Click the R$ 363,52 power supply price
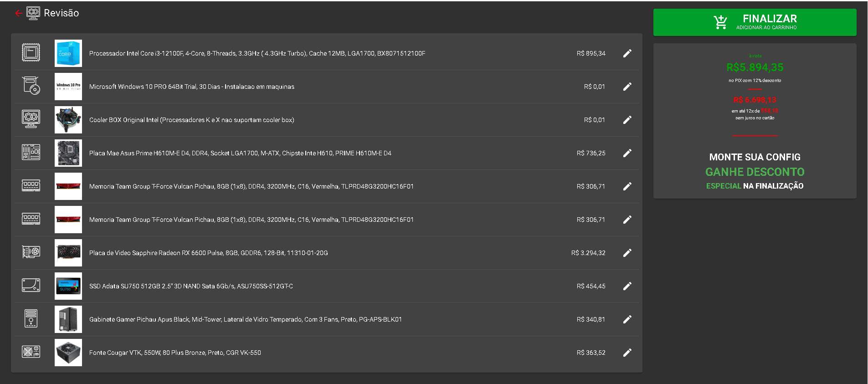This screenshot has width=868, height=384. point(591,353)
